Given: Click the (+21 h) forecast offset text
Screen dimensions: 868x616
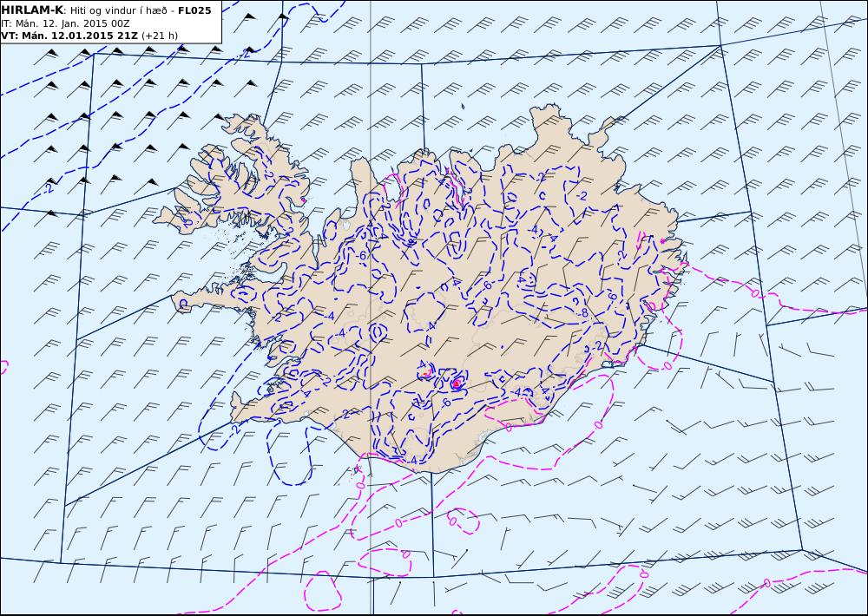Looking at the screenshot, I should tap(160, 36).
